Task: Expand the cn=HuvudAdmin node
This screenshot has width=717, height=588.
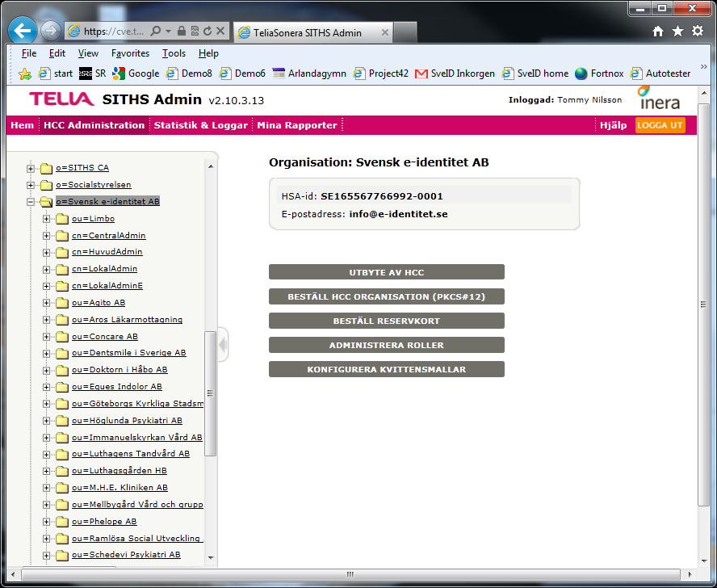Action: [46, 253]
